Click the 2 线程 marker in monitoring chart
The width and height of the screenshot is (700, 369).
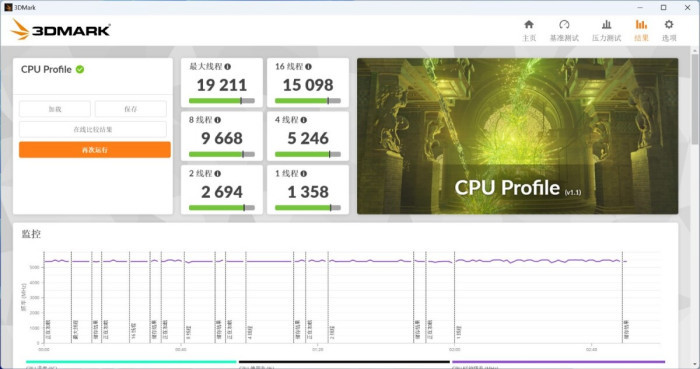332,332
